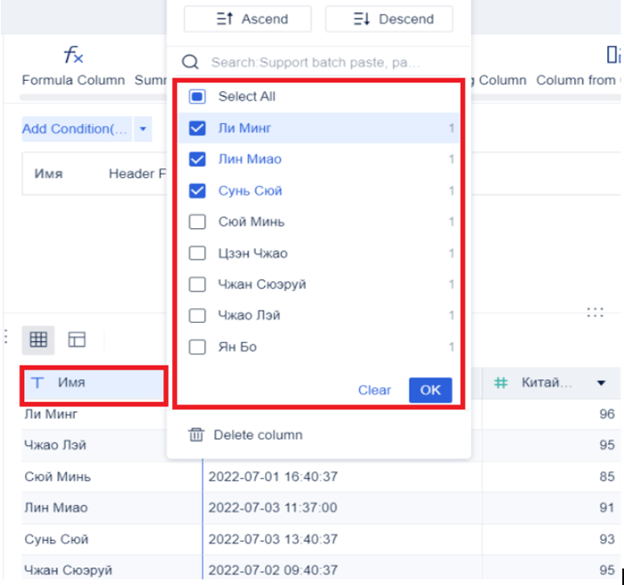The image size is (624, 585).
Task: Confirm the filter with OK
Action: pos(430,390)
